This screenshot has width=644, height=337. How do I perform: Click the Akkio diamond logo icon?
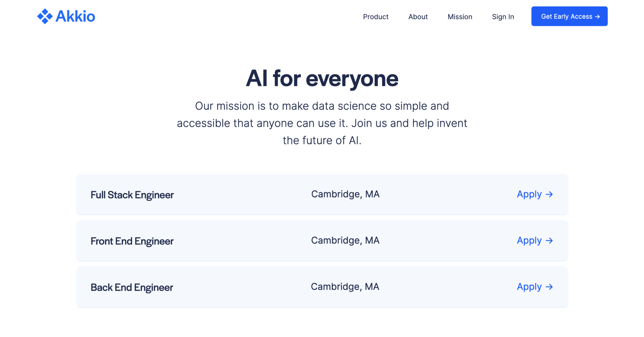(45, 16)
